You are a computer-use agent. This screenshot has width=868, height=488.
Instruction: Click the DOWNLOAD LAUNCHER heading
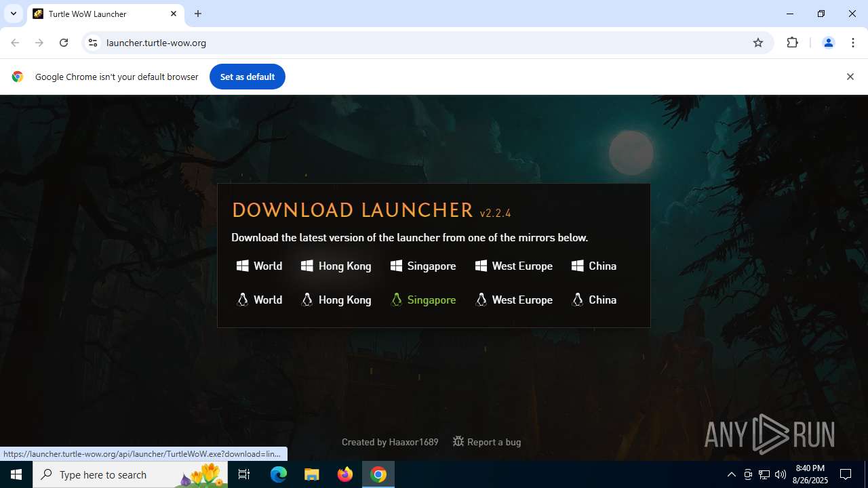pos(353,210)
